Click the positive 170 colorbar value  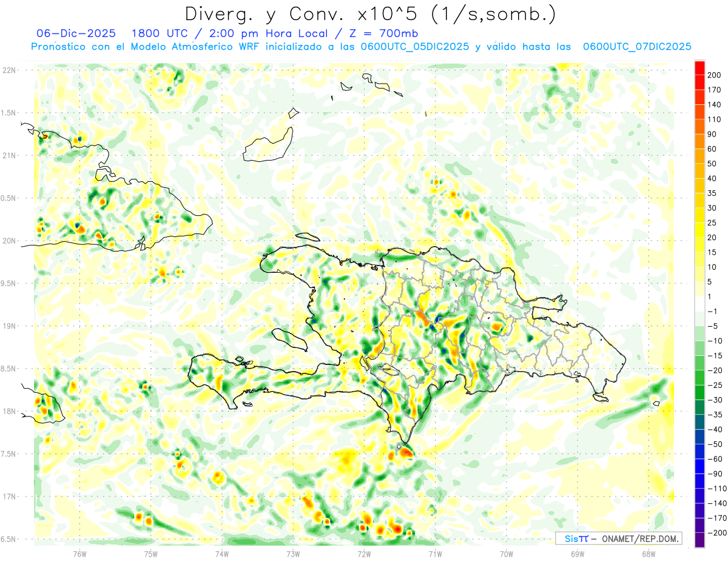(715, 90)
